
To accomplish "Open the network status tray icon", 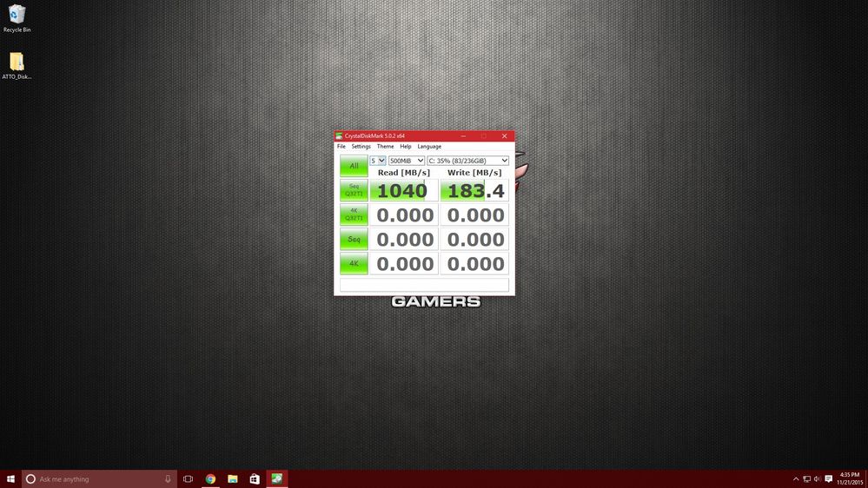I will (x=806, y=479).
